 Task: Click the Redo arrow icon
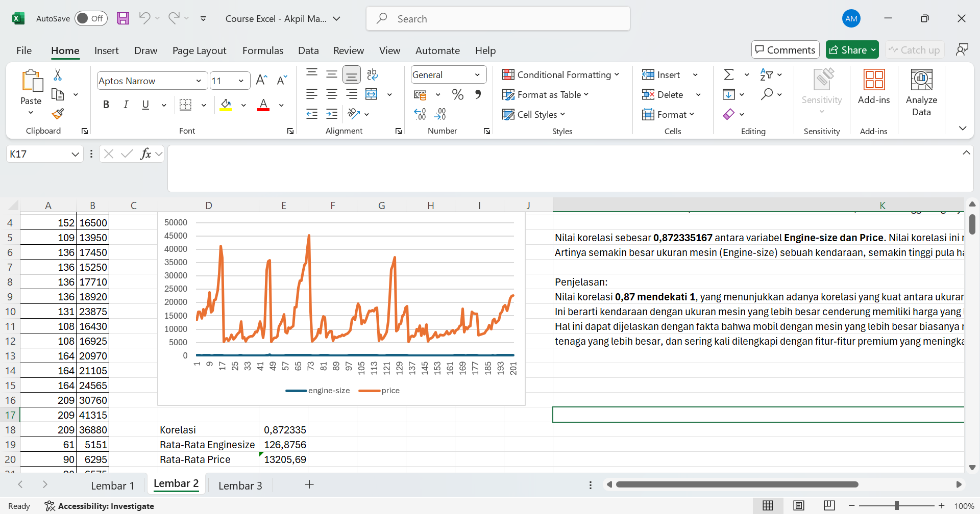[174, 18]
